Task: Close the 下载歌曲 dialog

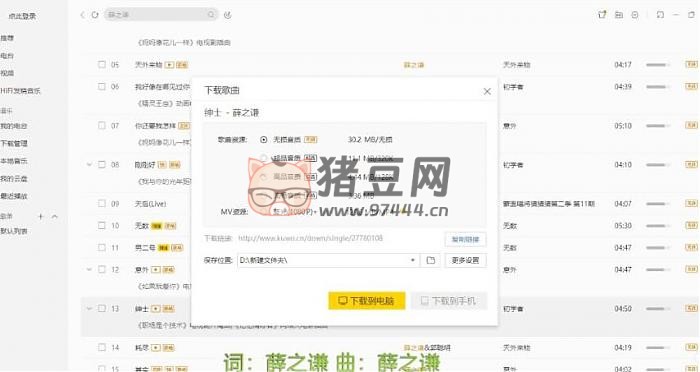Action: click(x=487, y=91)
